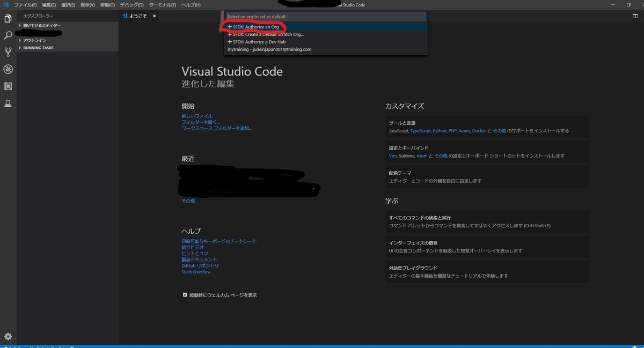Open the Extensions view in activity bar

pyautogui.click(x=8, y=86)
